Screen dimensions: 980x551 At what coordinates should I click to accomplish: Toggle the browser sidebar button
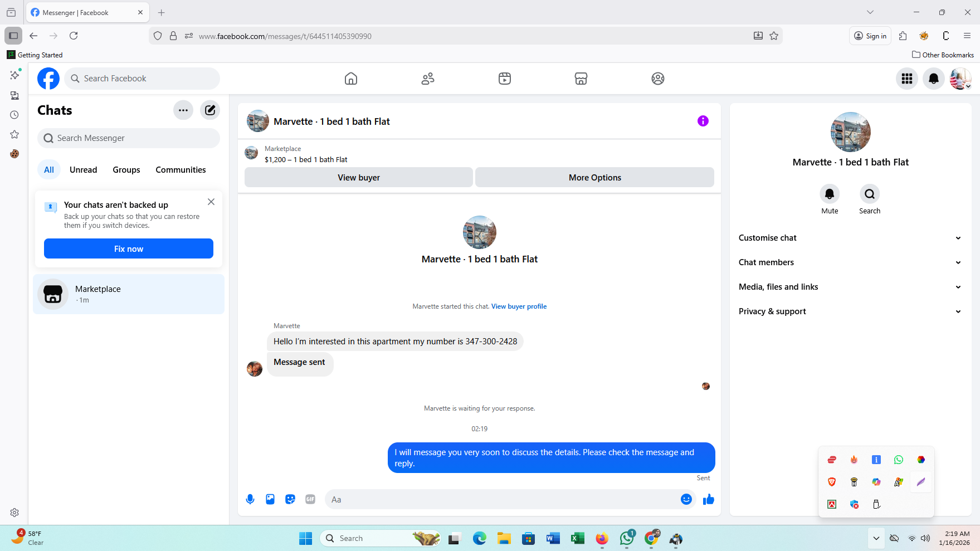coord(13,36)
